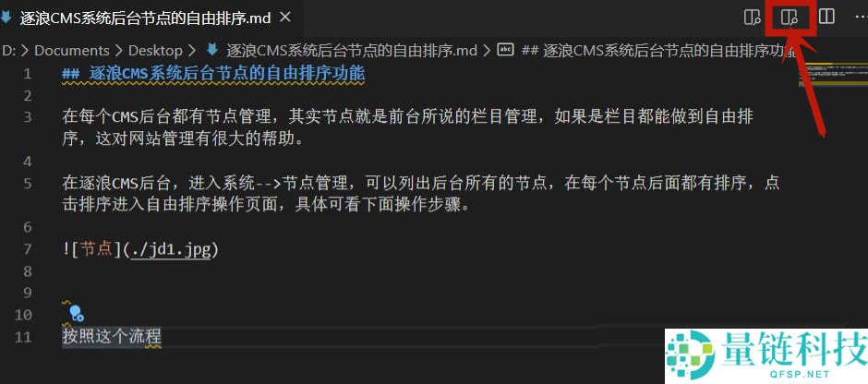The height and width of the screenshot is (384, 868).
Task: Click the leftmost preview icon in editor title bar
Action: pyautogui.click(x=752, y=18)
